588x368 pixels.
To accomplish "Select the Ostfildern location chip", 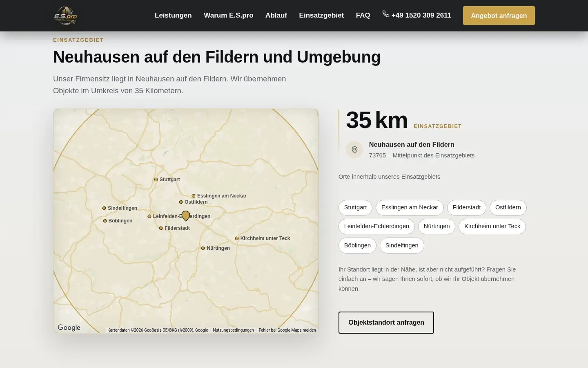I will pyautogui.click(x=508, y=207).
